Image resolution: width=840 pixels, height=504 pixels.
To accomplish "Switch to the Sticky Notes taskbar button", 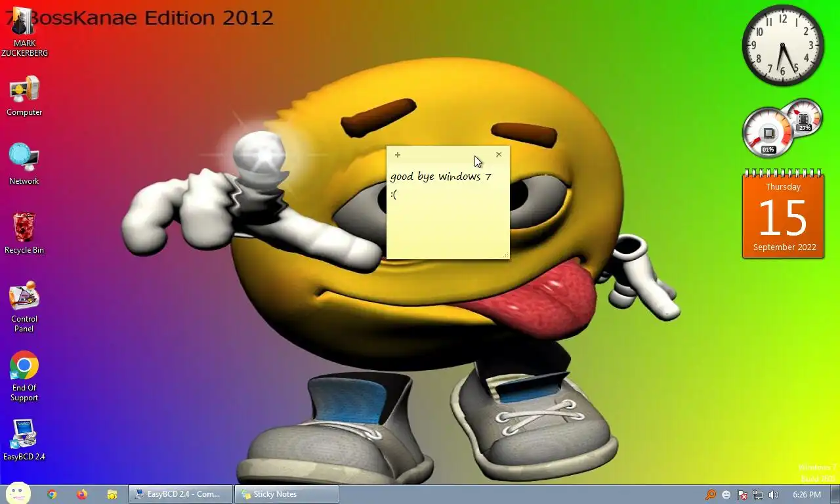I will tap(287, 494).
